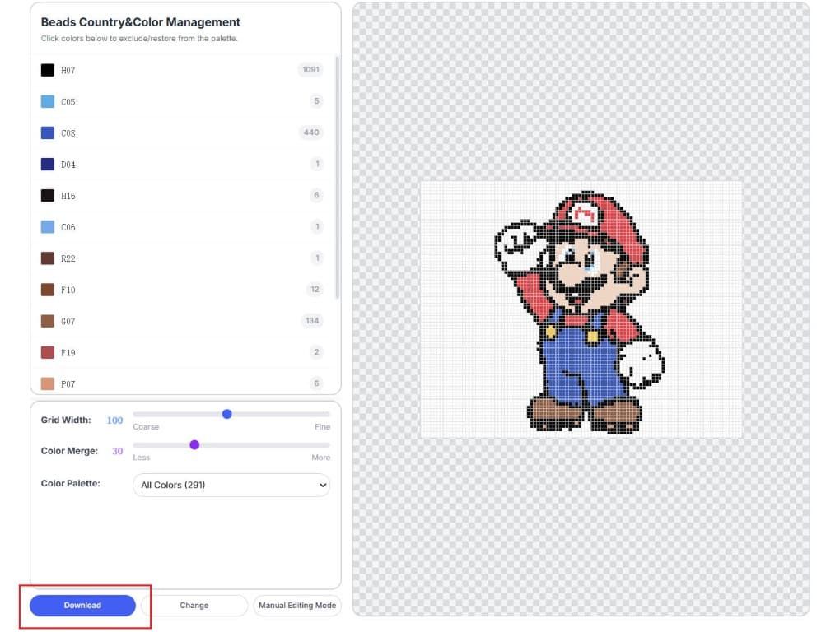
Task: Click the 440 bead count badge
Action: point(311,132)
